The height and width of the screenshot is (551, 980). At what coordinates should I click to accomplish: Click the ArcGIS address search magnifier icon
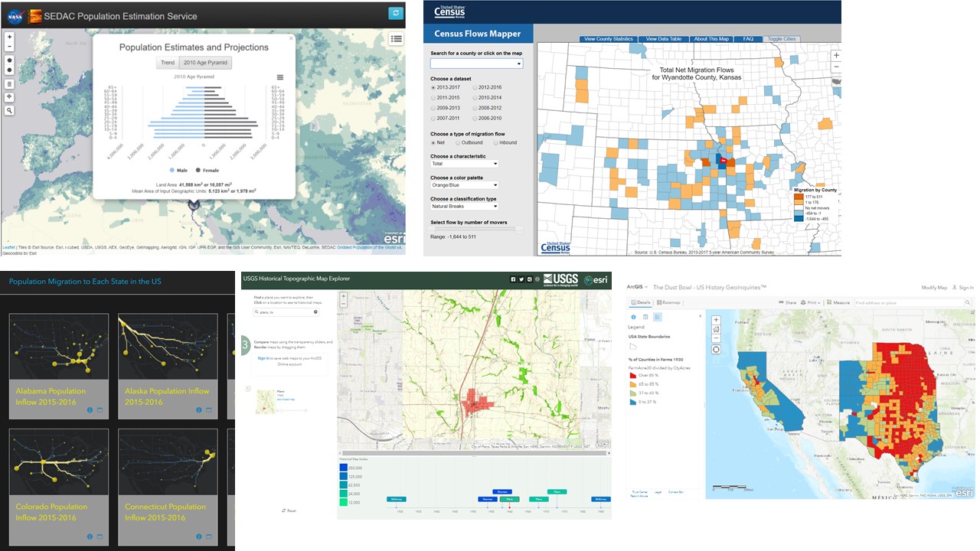969,303
